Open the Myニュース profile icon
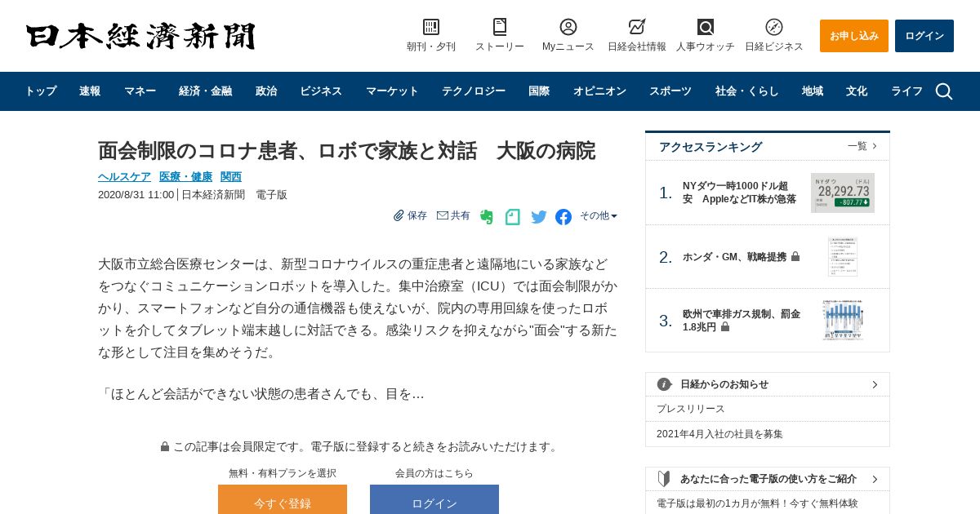The image size is (980, 514). (568, 27)
